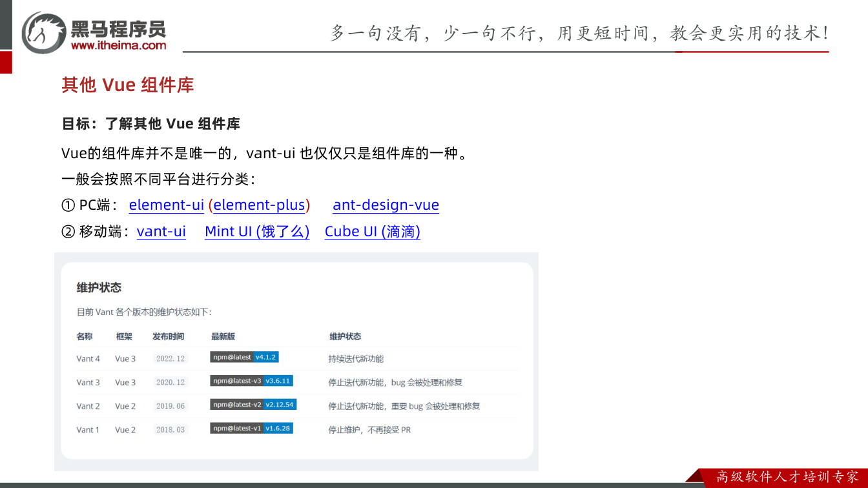Click the 停止维护，不再接受 PR text
868x488 pixels.
pyautogui.click(x=369, y=430)
